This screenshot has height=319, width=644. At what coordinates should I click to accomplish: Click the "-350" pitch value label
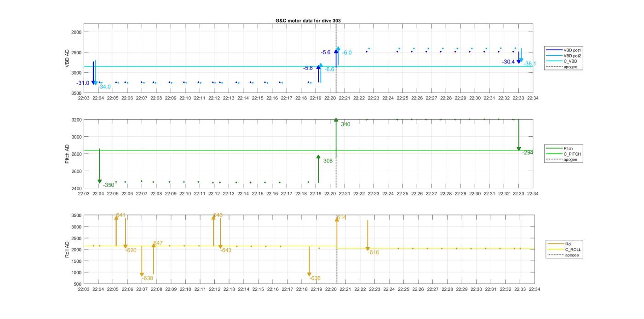tap(109, 185)
